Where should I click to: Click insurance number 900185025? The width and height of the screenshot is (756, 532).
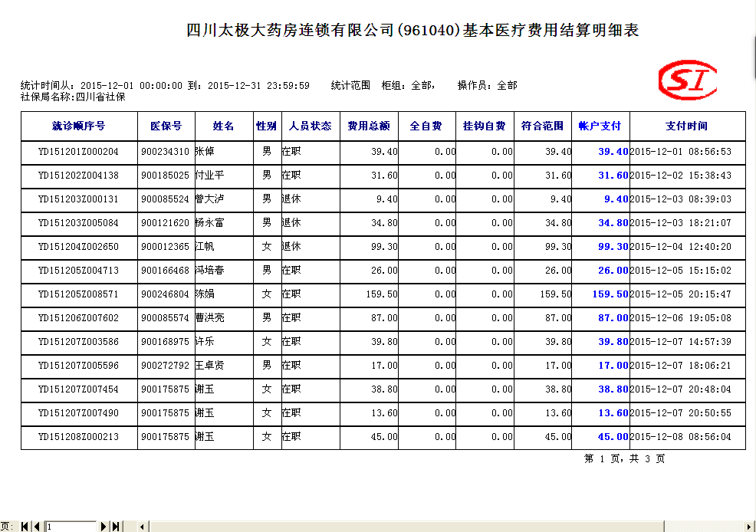[166, 176]
